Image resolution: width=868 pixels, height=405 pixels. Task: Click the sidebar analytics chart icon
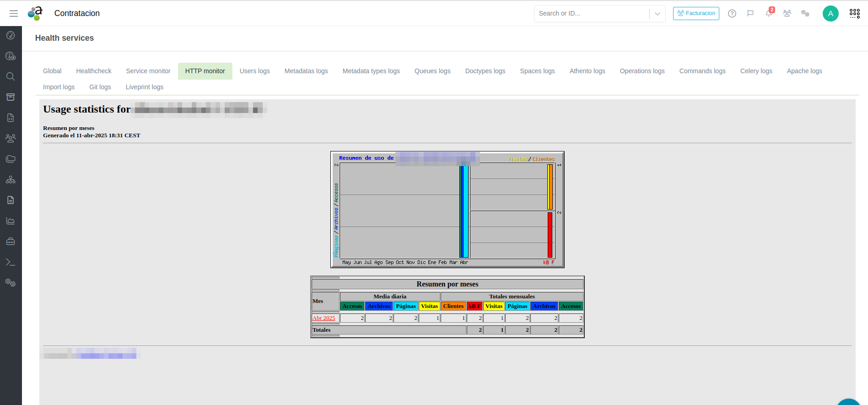(11, 221)
